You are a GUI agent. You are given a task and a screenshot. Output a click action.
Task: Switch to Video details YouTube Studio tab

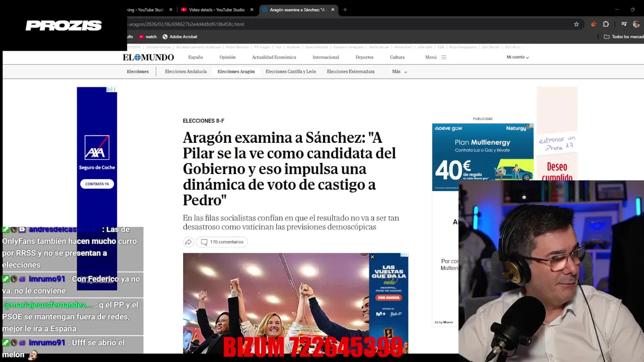pyautogui.click(x=217, y=10)
